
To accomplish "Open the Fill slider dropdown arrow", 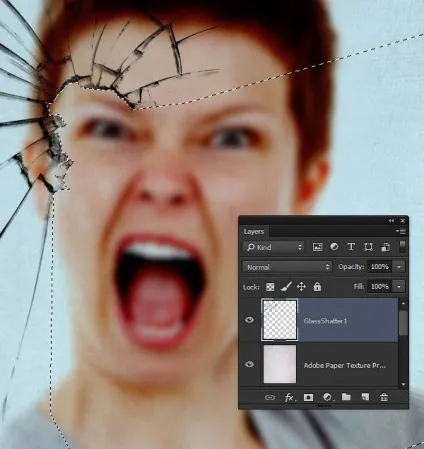I will pyautogui.click(x=399, y=287).
